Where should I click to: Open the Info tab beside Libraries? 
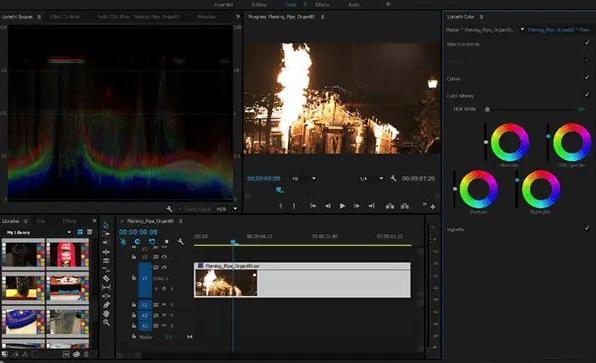point(41,221)
